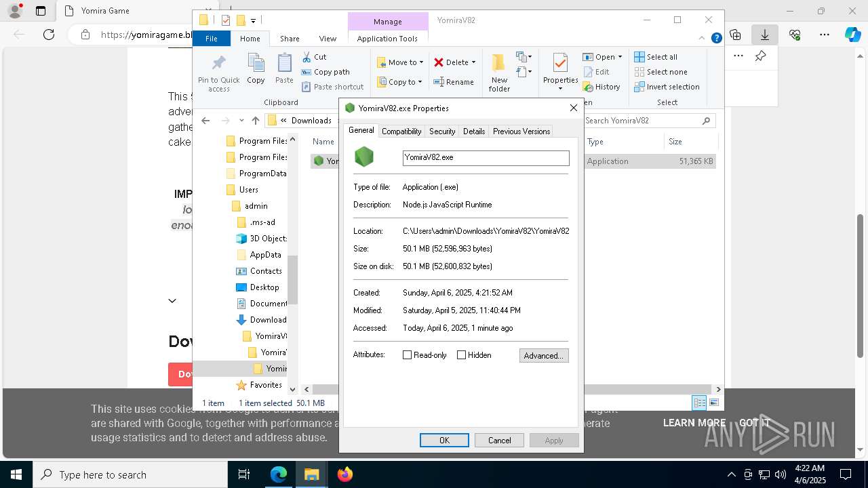Click Invert selection in ribbon
Image resolution: width=868 pixels, height=488 pixels.
pyautogui.click(x=667, y=87)
